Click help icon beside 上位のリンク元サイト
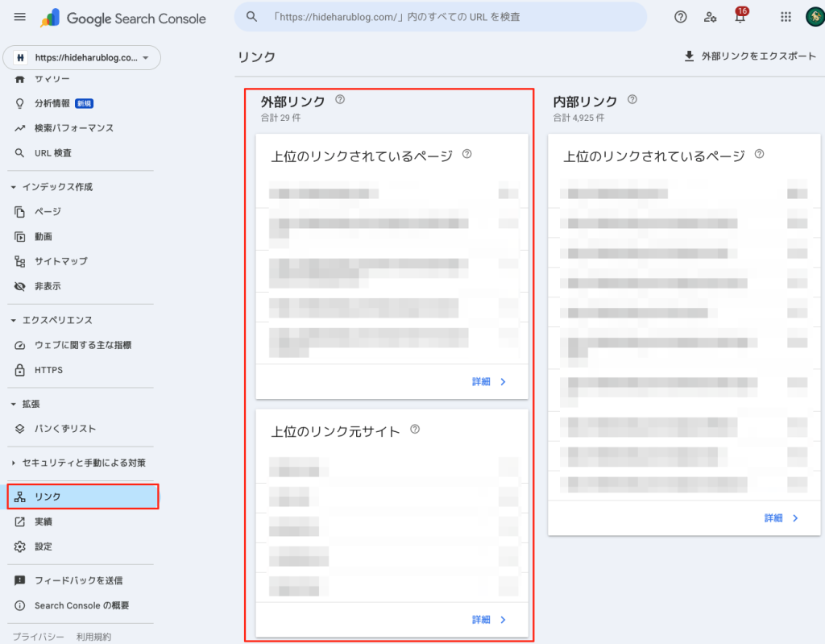Viewport: 825px width, 644px height. pos(415,430)
